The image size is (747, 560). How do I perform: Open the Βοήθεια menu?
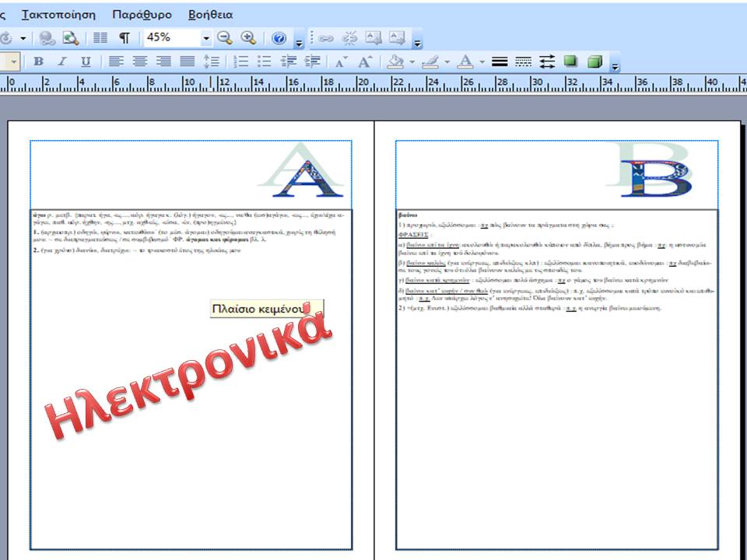click(210, 15)
